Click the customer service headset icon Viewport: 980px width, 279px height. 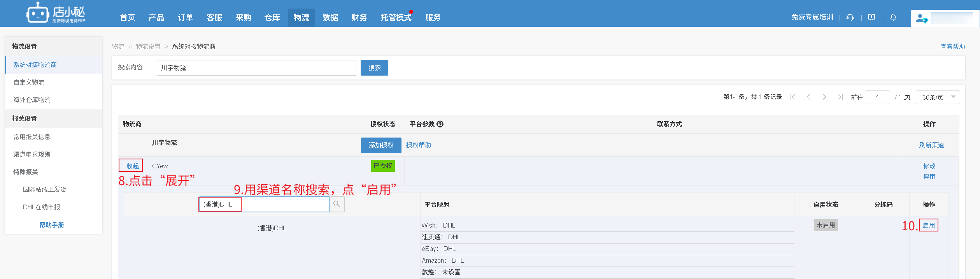pos(850,17)
